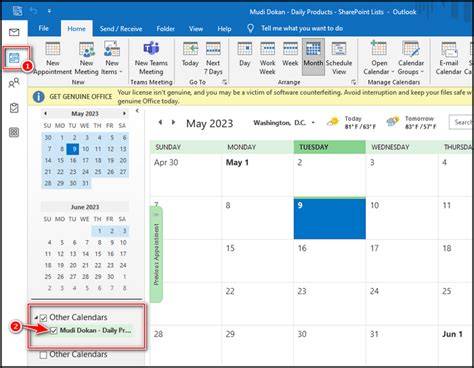Click the Previous Appointment side button
474x368 pixels.
click(156, 255)
